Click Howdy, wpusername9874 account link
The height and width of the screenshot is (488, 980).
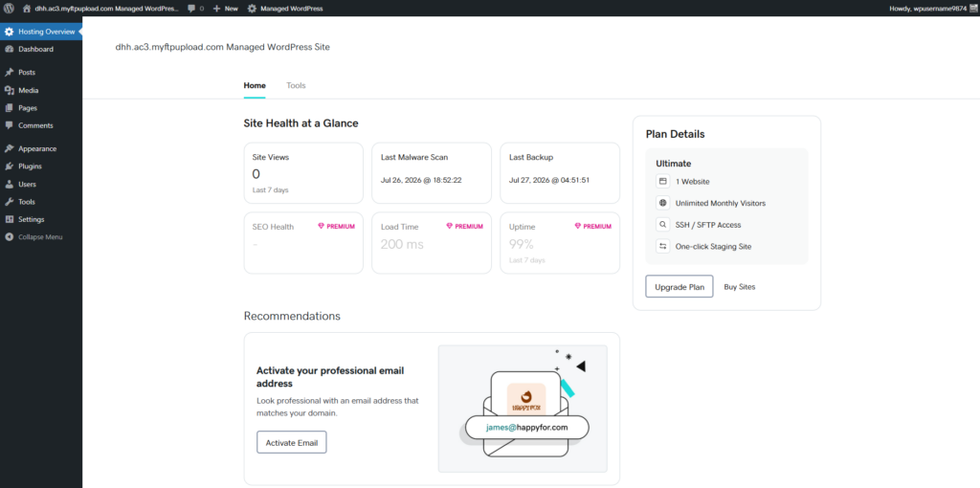[x=932, y=9]
